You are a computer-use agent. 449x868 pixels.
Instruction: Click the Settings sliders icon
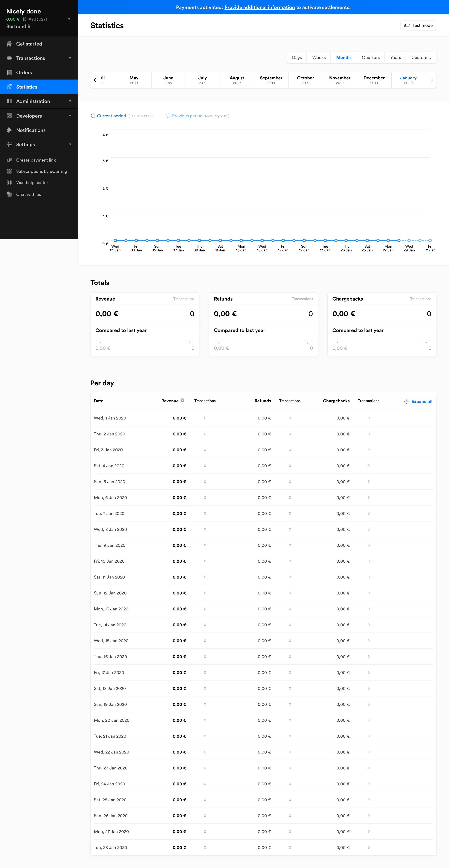9,144
